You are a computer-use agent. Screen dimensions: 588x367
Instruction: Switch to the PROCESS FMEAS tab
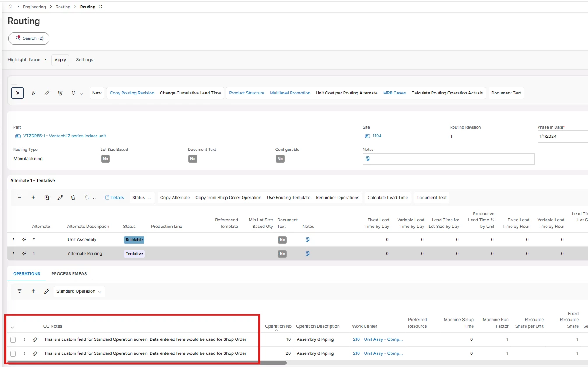pos(69,274)
